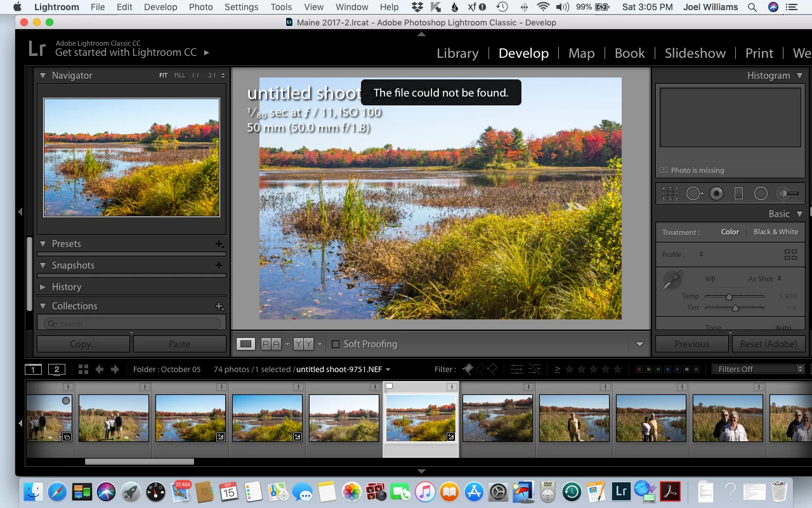Open the Profile Browser grid icon
The width and height of the screenshot is (812, 508).
pyautogui.click(x=790, y=255)
